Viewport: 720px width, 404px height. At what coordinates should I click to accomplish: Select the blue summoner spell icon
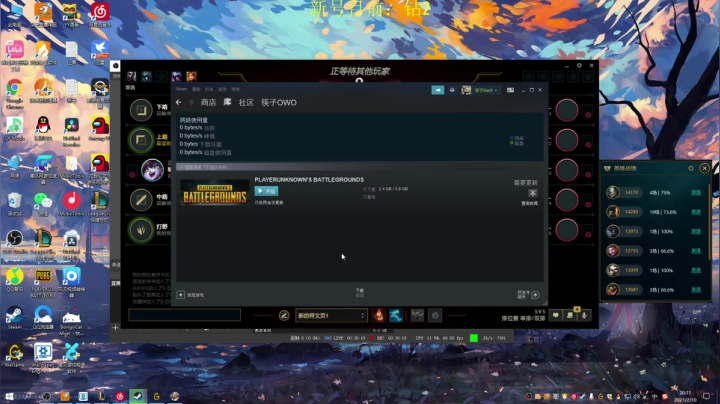click(x=396, y=315)
